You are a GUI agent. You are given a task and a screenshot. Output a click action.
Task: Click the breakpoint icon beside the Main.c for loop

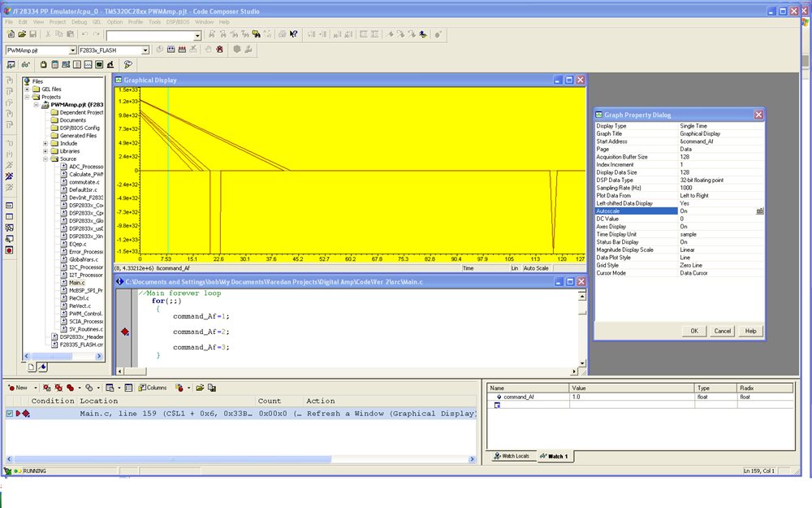(125, 332)
